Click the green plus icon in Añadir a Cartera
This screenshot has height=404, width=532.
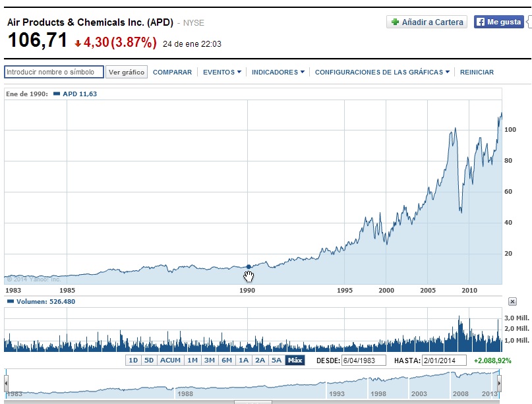coord(395,22)
